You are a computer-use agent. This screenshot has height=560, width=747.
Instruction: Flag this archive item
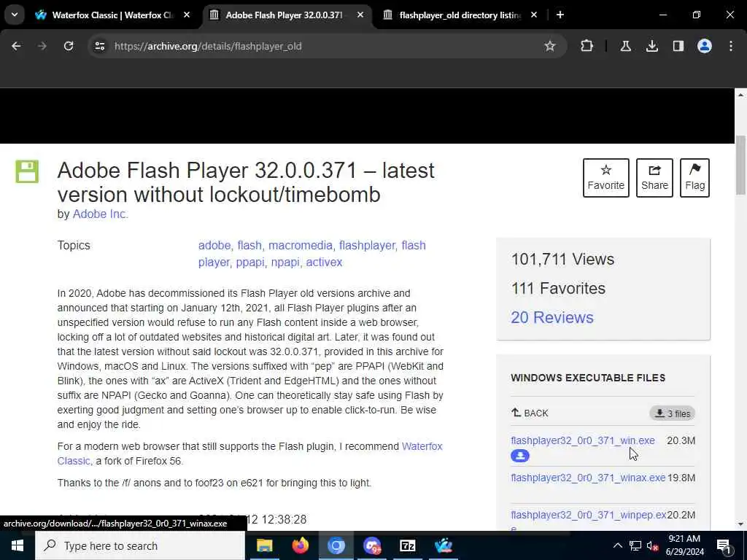click(x=694, y=178)
